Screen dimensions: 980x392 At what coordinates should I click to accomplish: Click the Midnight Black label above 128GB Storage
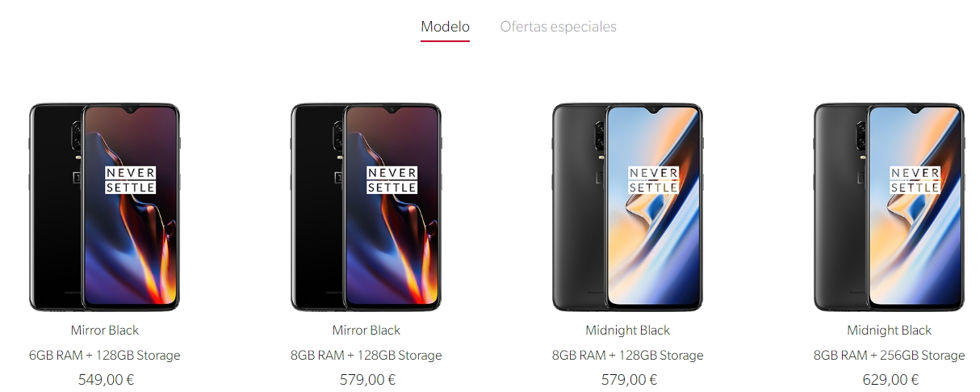coord(628,331)
